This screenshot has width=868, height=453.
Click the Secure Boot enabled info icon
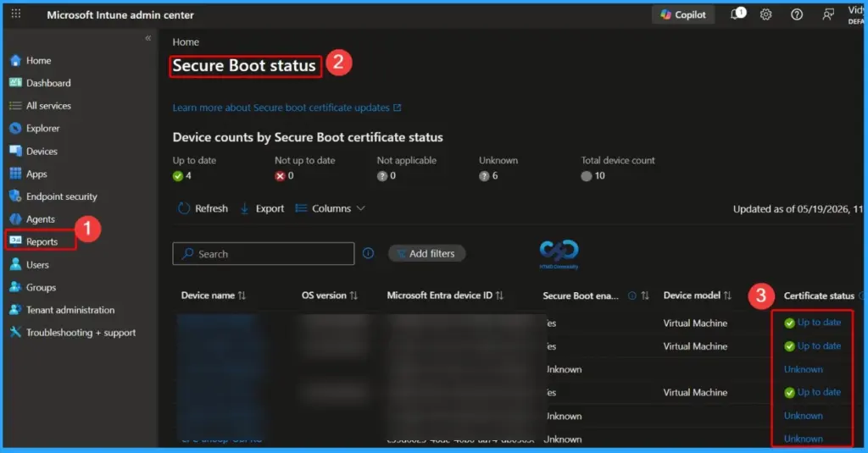coord(632,296)
